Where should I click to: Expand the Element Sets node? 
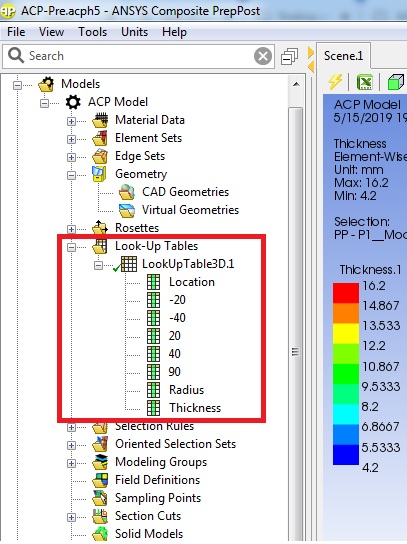[71, 139]
